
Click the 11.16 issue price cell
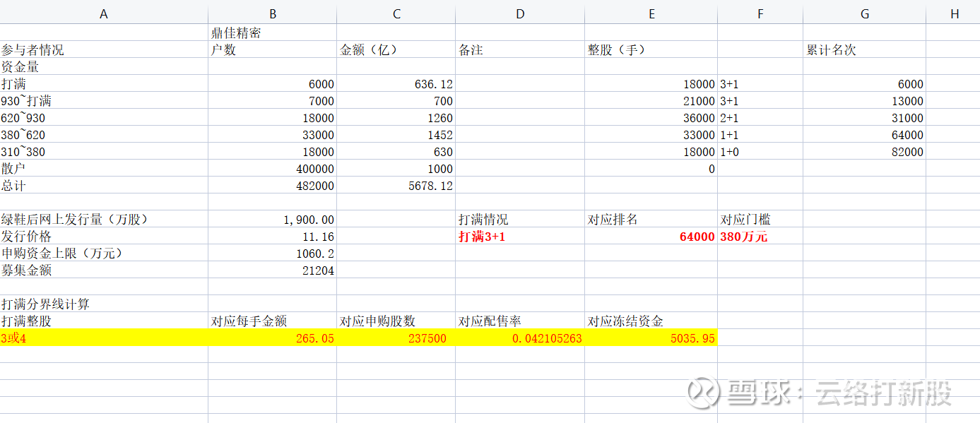273,236
